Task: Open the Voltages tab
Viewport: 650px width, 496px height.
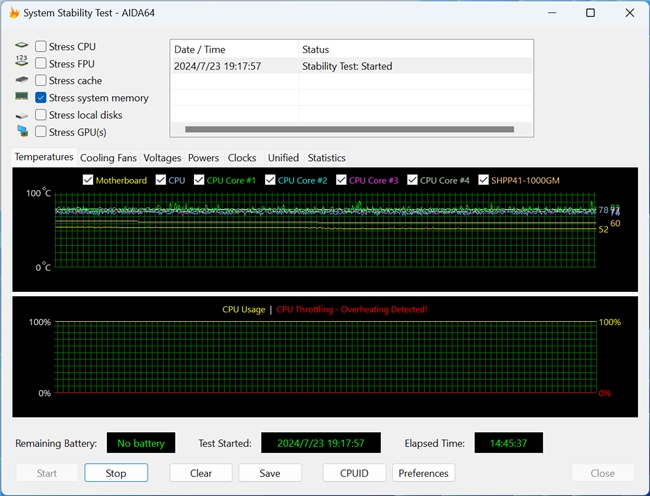Action: click(162, 158)
